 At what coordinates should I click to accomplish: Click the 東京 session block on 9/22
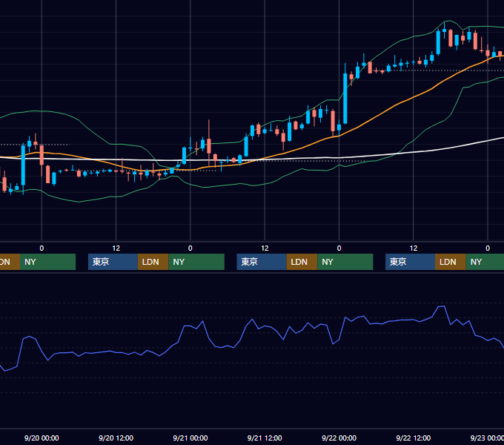[x=410, y=262]
